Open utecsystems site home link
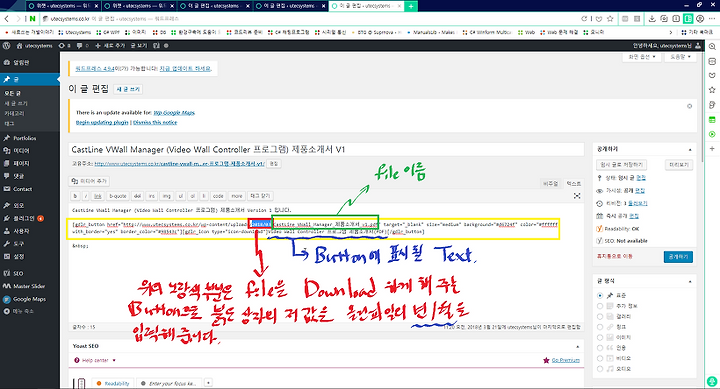This screenshot has height=389, width=720. 34,46
